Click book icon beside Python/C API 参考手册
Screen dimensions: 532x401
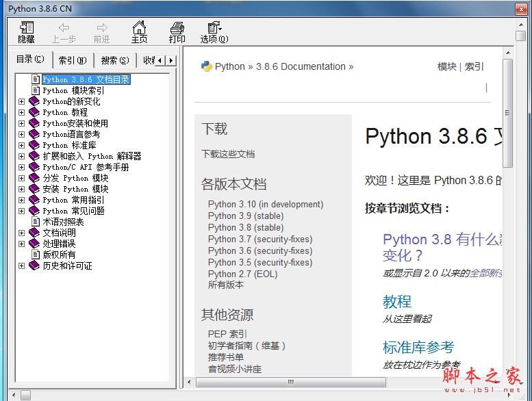tap(34, 167)
